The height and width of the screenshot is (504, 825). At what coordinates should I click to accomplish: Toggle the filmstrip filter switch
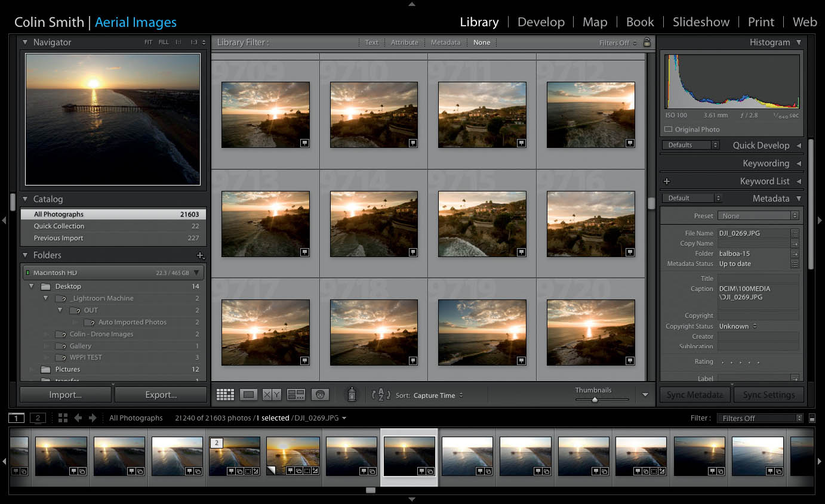(x=812, y=418)
